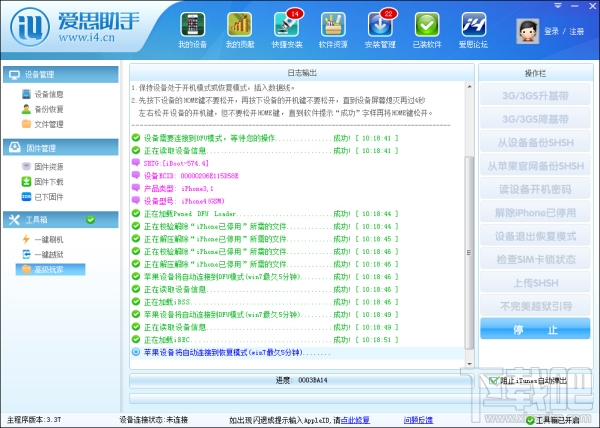
Task: Click the 3G/3GS升基带 button
Action: 535,96
